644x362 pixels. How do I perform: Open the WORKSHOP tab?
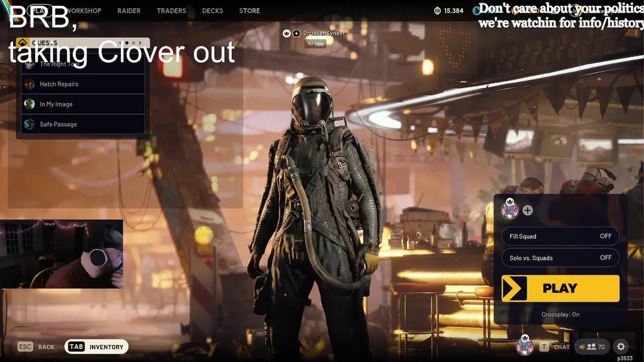point(83,11)
